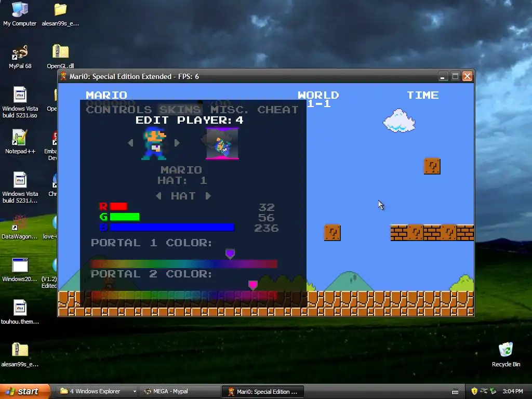Click the TIME label in game HUD
This screenshot has height=399, width=532.
pos(423,95)
